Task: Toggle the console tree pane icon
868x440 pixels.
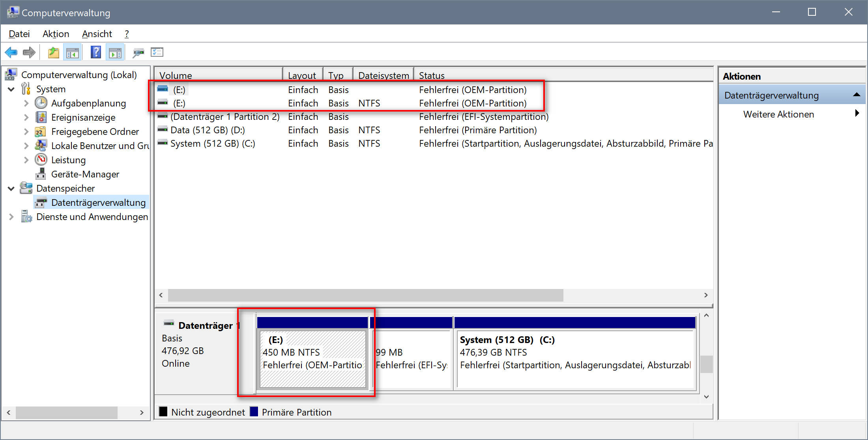Action: [x=73, y=52]
